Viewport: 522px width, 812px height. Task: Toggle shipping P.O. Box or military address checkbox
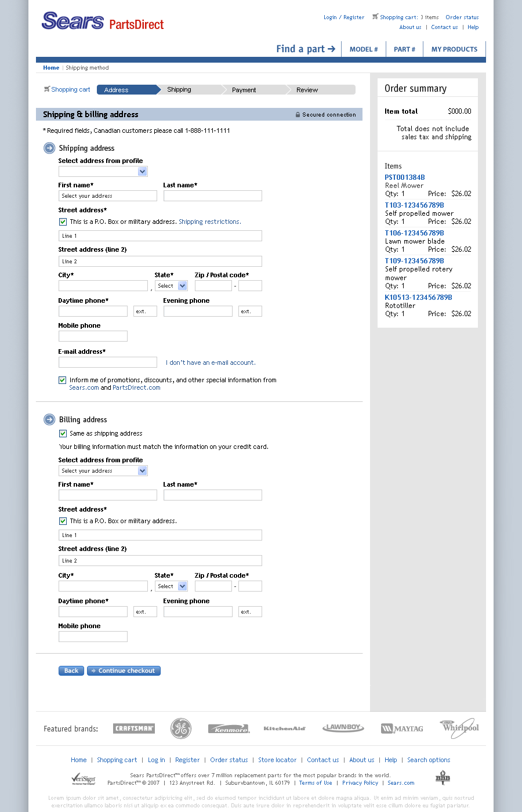(x=63, y=222)
